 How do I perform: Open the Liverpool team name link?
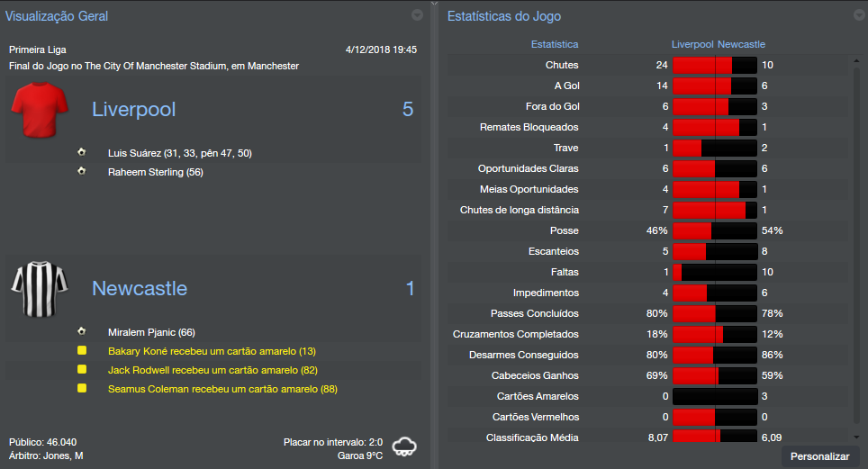coord(134,110)
